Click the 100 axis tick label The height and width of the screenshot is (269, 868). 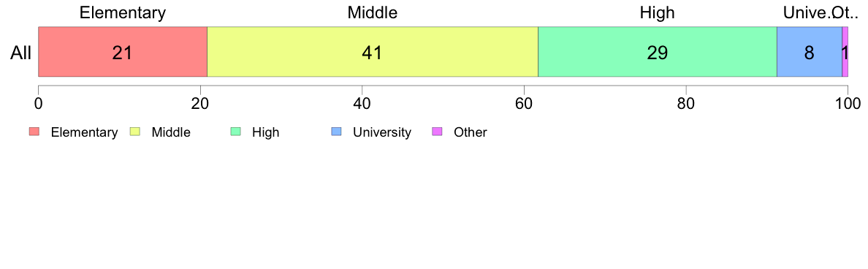[x=846, y=102]
